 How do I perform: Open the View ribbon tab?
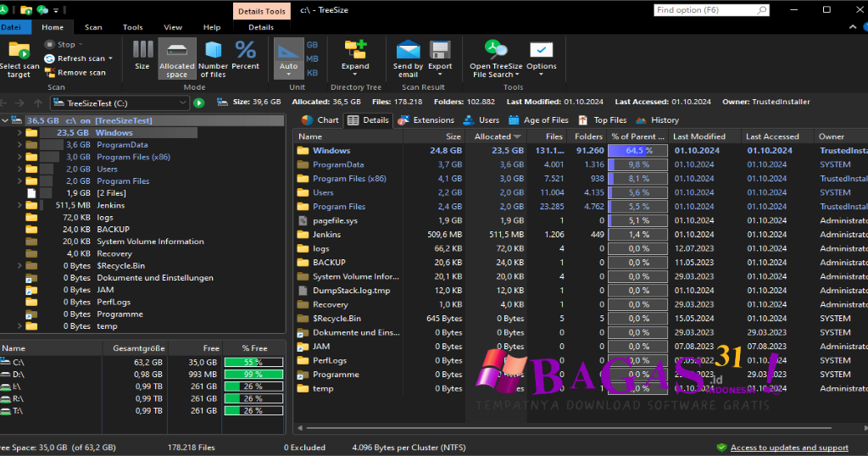173,27
